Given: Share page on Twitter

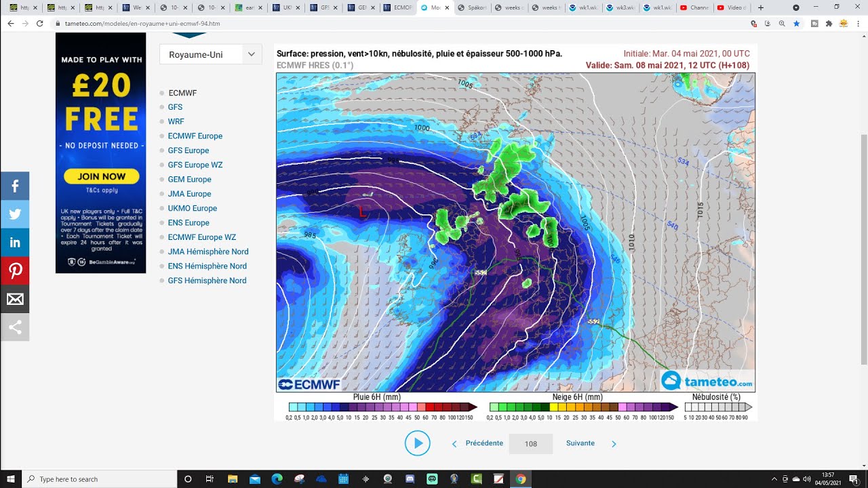Looking at the screenshot, I should [x=15, y=214].
